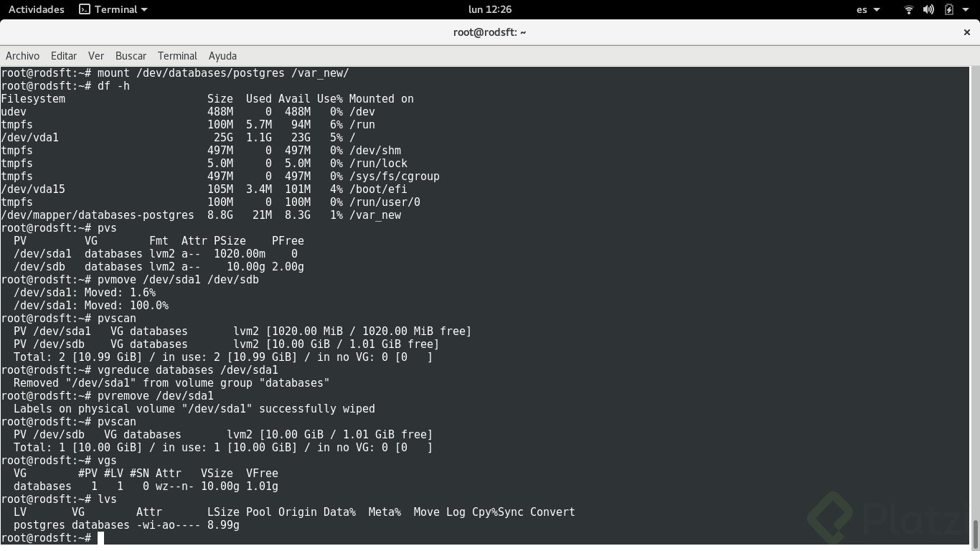Expand the system menu arrow

click(966, 10)
